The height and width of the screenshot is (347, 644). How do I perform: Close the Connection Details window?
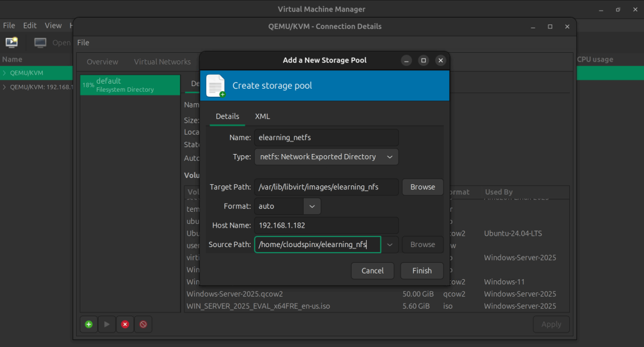567,26
